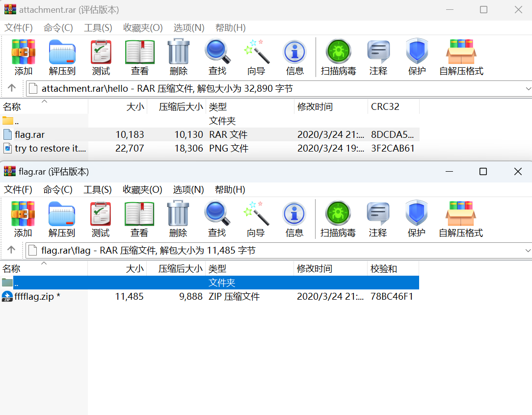Click 注释 icon in flag.rar window
The width and height of the screenshot is (532, 415).
(378, 213)
